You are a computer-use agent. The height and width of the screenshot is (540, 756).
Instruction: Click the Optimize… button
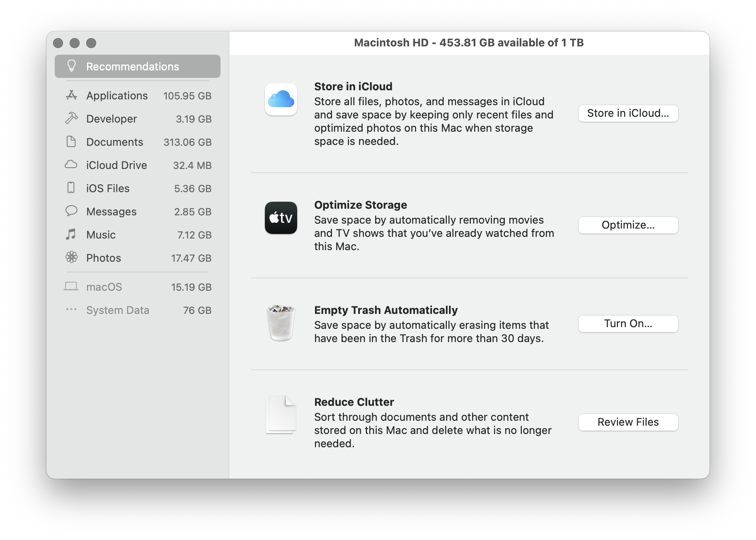point(628,225)
